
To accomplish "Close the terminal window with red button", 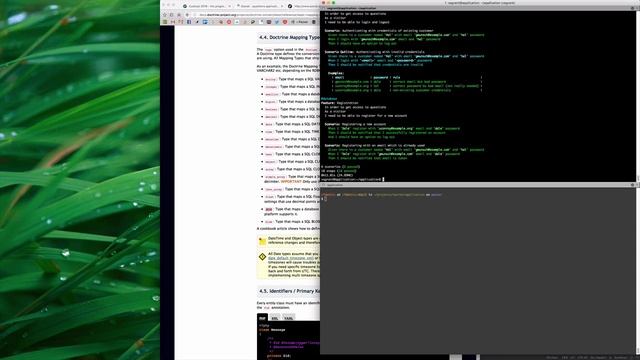I will coord(324,3).
